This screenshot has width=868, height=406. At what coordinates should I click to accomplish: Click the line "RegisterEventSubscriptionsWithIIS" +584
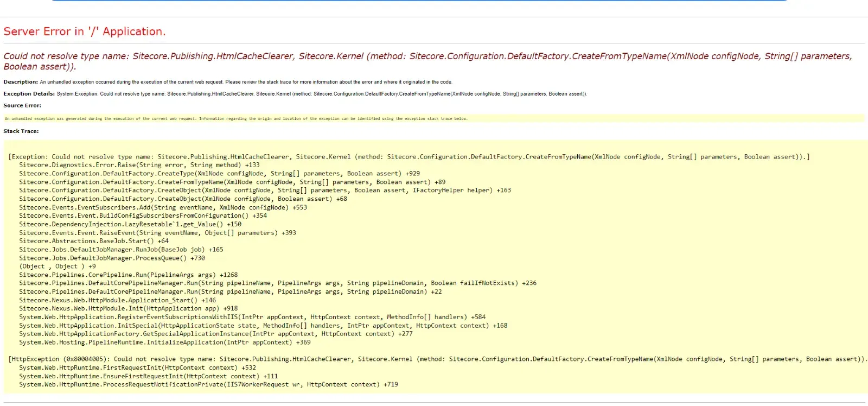click(x=252, y=317)
